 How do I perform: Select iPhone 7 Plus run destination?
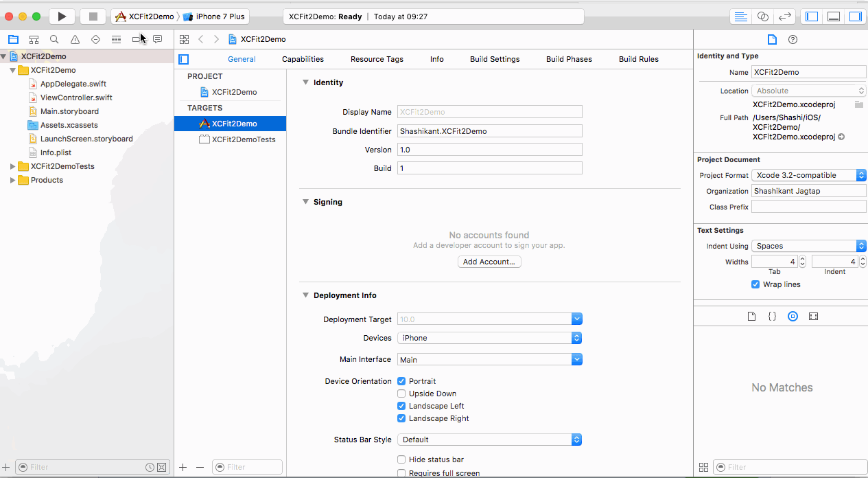(213, 16)
